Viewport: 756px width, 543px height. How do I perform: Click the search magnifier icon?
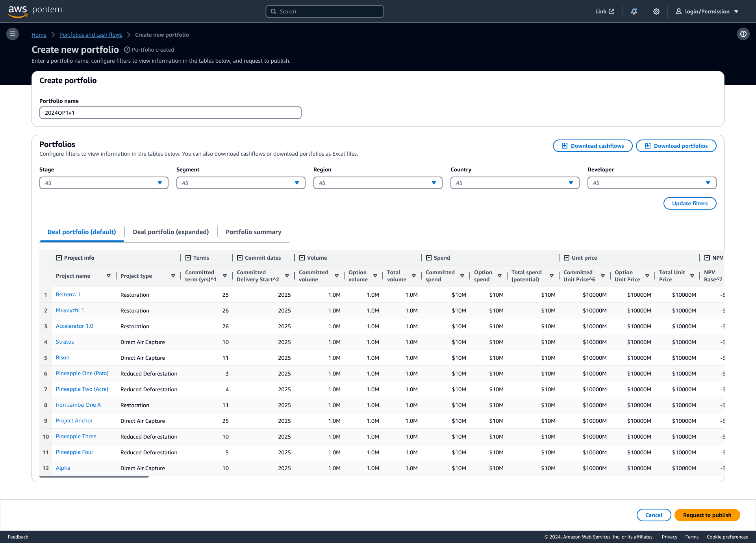click(x=274, y=11)
